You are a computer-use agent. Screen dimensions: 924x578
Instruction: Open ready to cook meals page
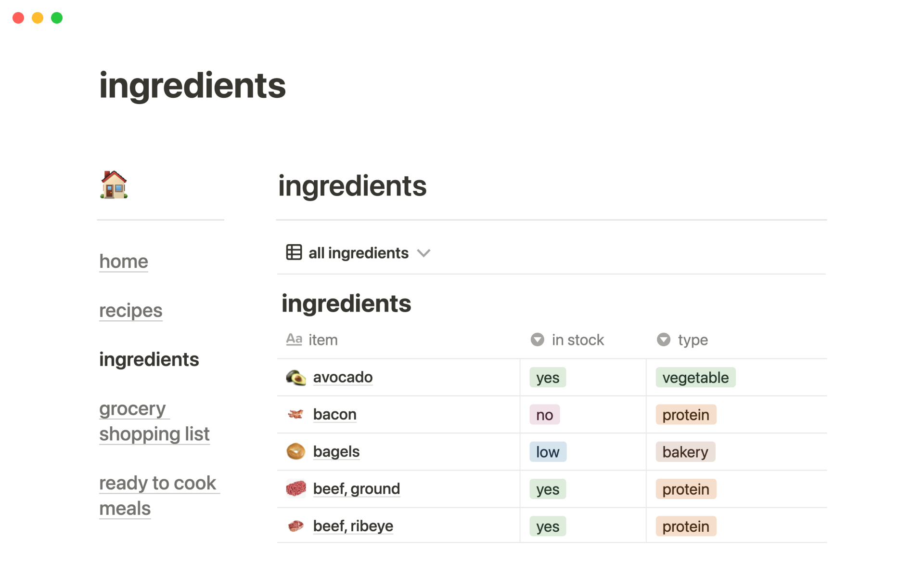158,496
